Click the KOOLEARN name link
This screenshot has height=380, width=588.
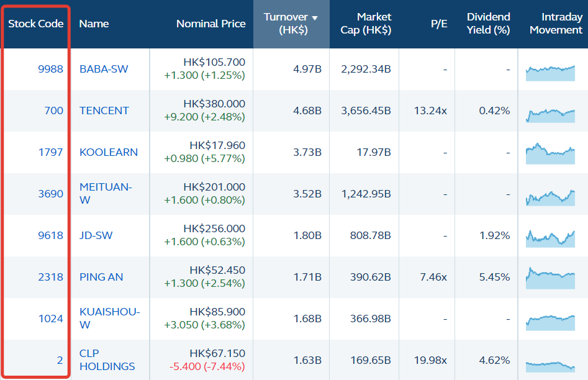(109, 152)
